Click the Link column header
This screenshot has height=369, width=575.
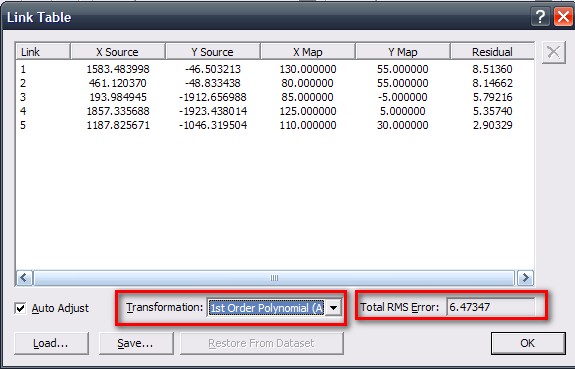tap(43, 52)
